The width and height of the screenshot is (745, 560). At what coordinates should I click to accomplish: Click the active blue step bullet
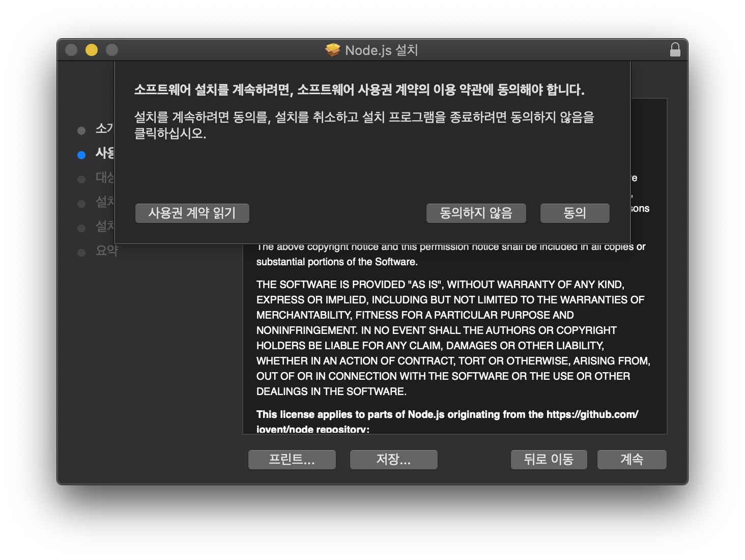[x=81, y=155]
